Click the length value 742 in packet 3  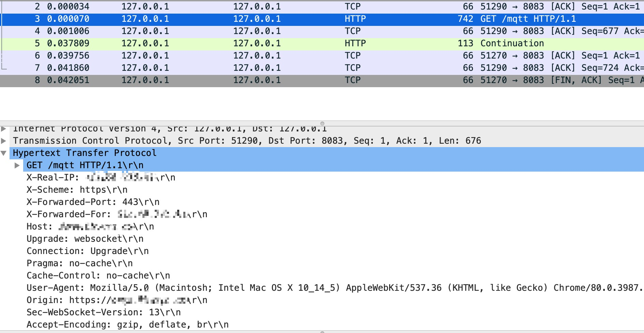(465, 19)
